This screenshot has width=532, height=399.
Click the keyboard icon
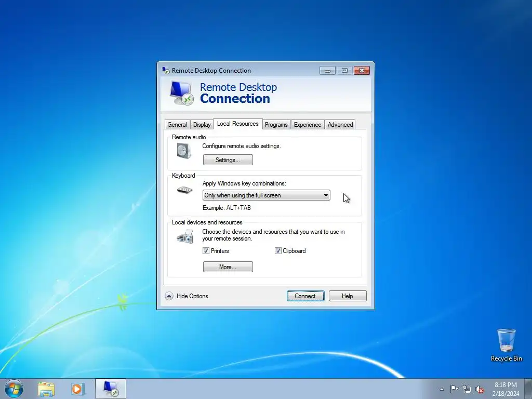pyautogui.click(x=184, y=190)
